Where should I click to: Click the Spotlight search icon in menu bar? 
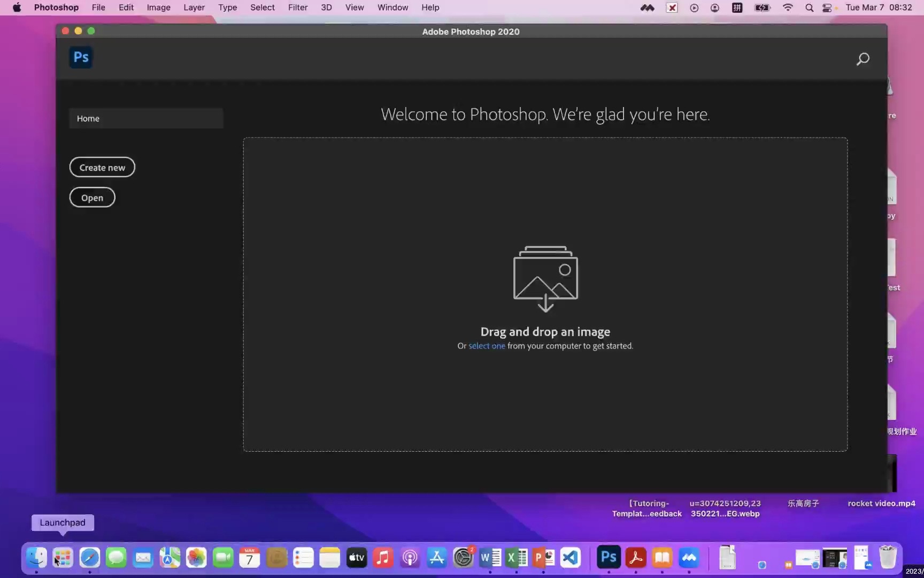point(809,7)
